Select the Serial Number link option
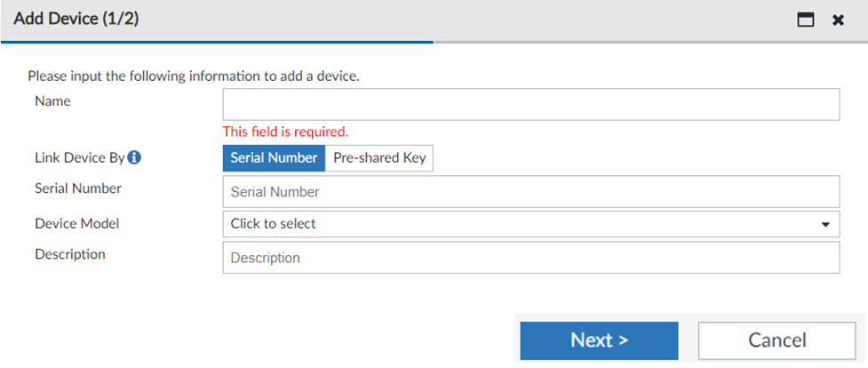The width and height of the screenshot is (868, 368). [274, 158]
